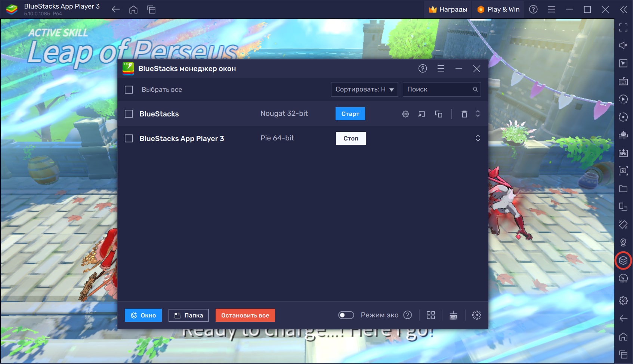Viewport: 633px width, 364px height.
Task: Open the memory trim icon in the sidebar
Action: pos(623,135)
